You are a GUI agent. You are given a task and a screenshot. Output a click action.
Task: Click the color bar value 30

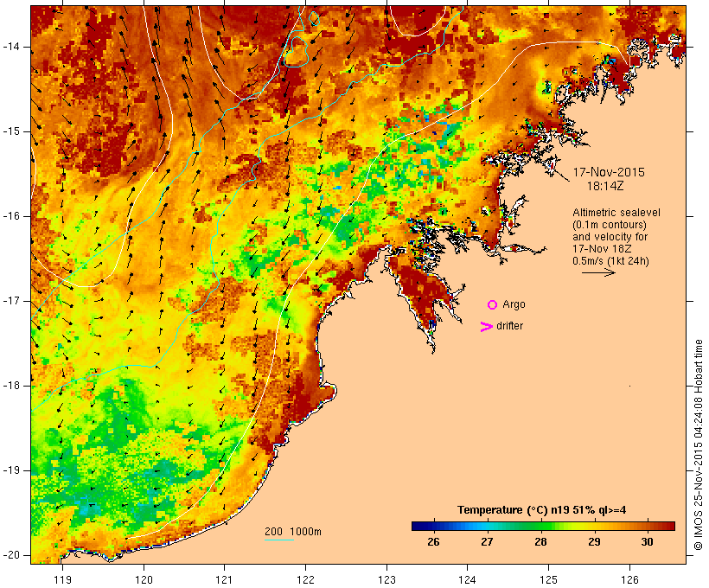(x=647, y=542)
